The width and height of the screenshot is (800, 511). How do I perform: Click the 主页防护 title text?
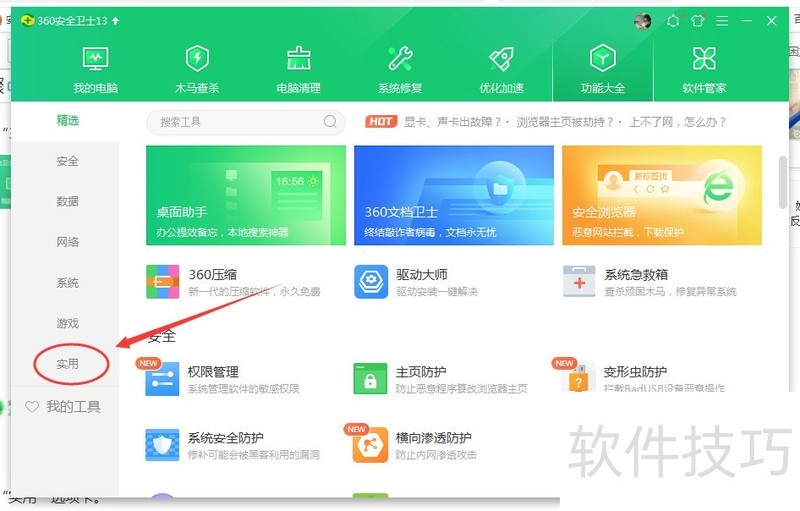pyautogui.click(x=421, y=372)
